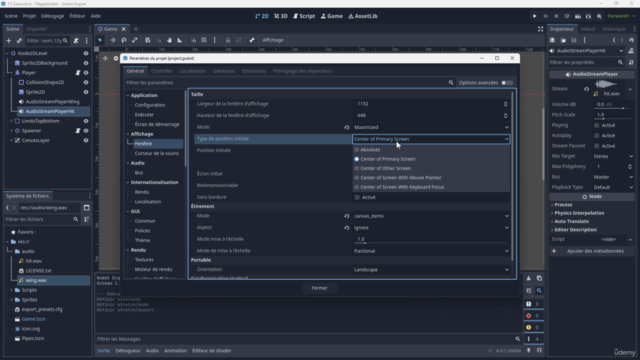The image size is (640, 360).
Task: Switch to the Nœud tab in inspector
Action: click(588, 29)
